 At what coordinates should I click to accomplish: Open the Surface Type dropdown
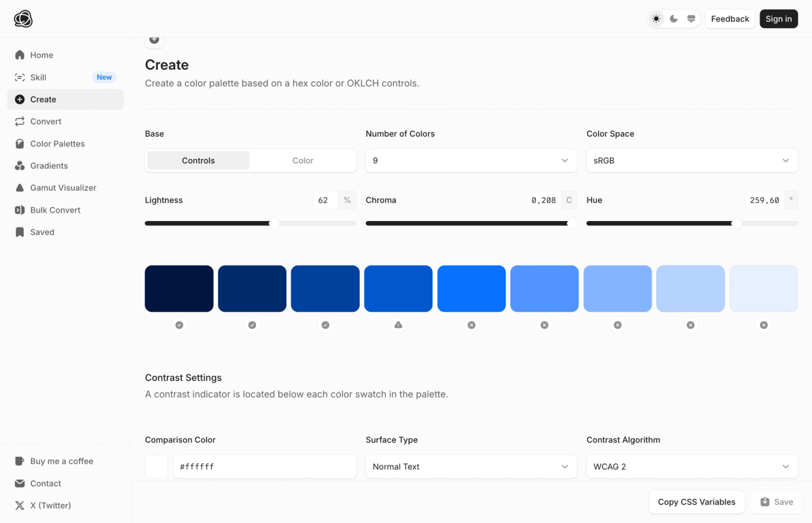[471, 467]
